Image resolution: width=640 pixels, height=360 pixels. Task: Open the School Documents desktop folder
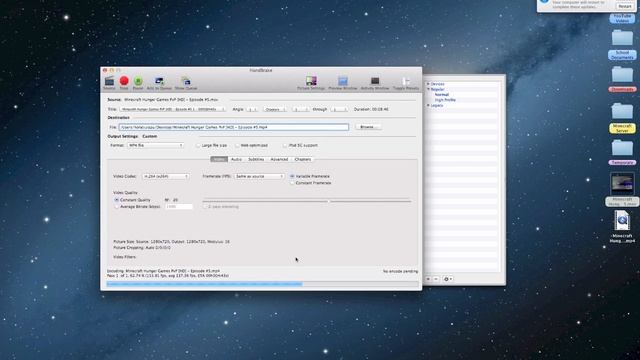coord(622,44)
